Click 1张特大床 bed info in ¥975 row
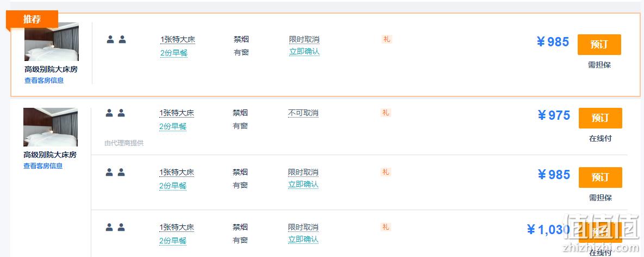The width and height of the screenshot is (644, 257). 177,113
